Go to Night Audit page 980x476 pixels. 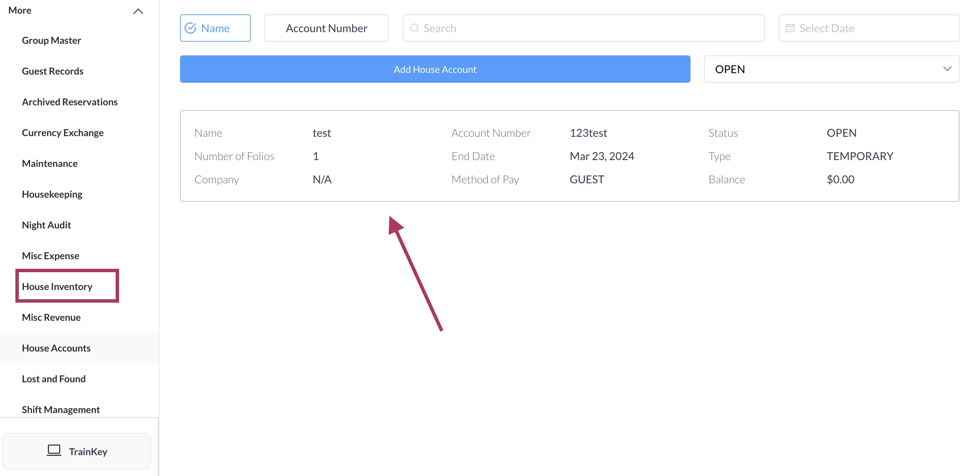(x=47, y=225)
